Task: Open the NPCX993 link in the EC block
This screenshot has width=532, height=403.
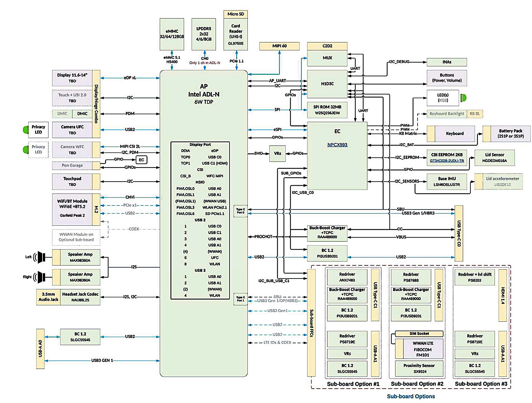Action: (x=337, y=145)
